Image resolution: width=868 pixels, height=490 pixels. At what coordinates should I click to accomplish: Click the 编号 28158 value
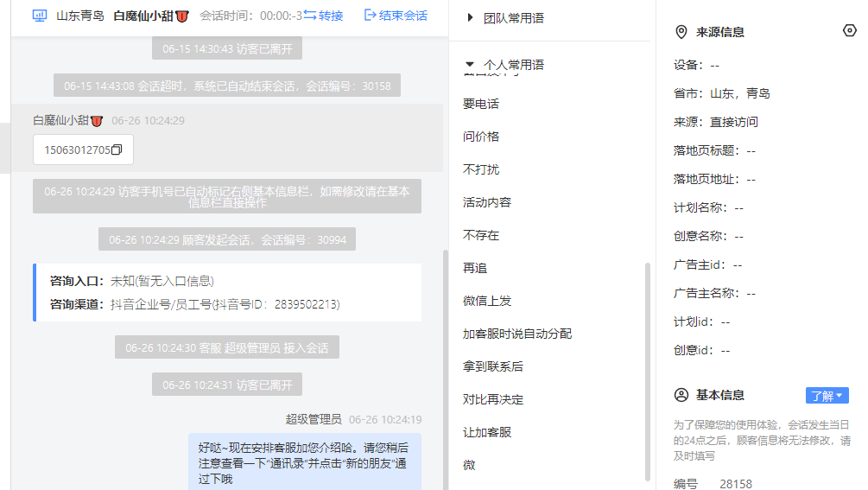pos(736,484)
